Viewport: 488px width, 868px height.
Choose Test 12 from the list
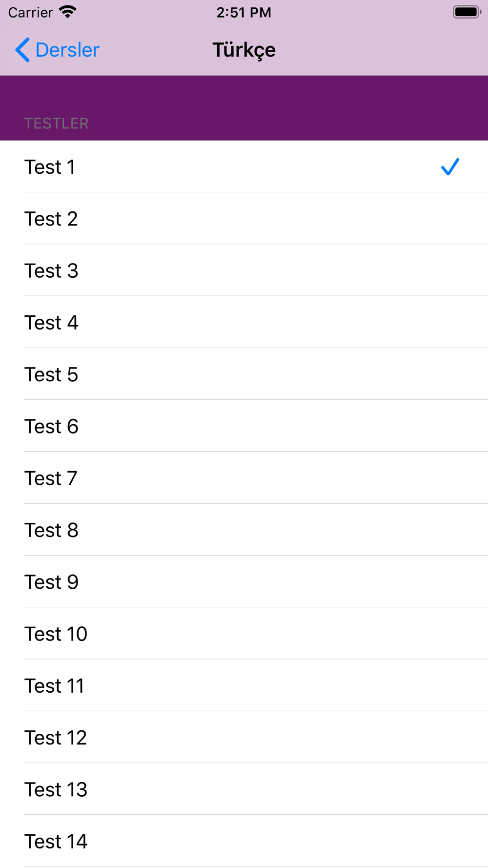pos(244,737)
